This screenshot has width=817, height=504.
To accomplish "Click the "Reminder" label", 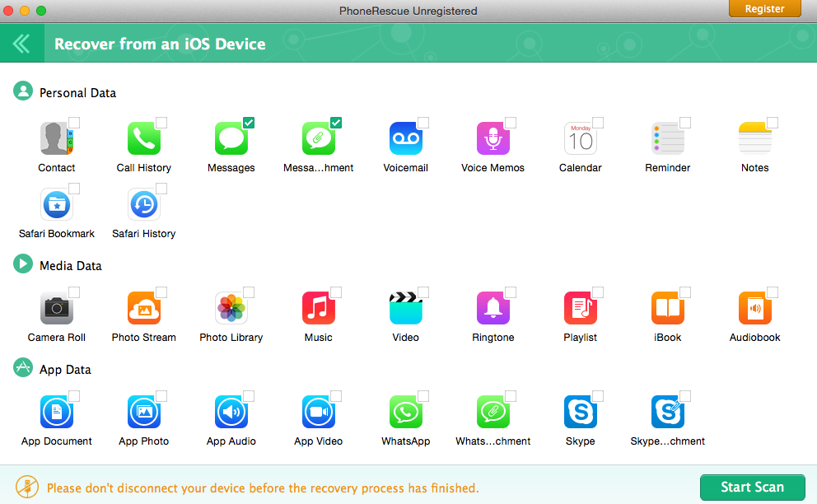I will tap(667, 168).
